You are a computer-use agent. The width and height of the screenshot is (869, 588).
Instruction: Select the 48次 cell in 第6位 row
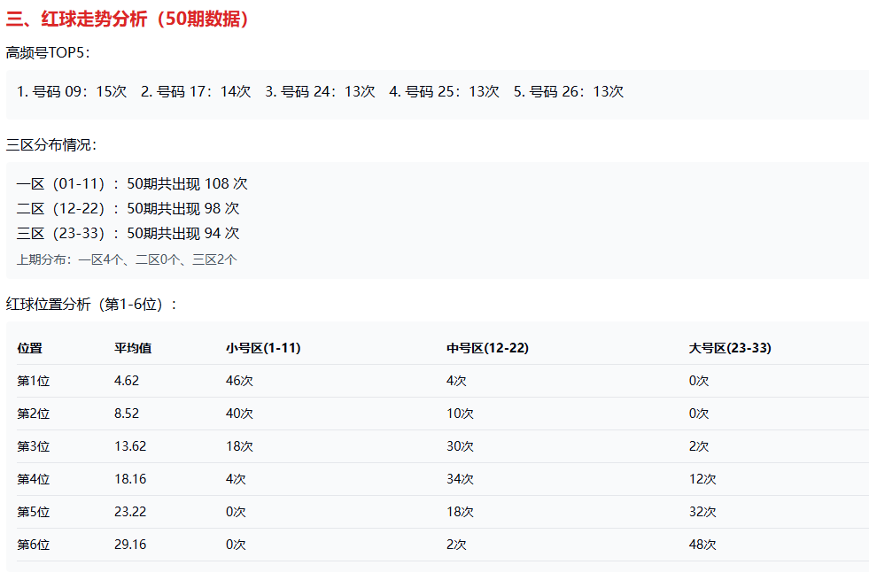(x=702, y=545)
